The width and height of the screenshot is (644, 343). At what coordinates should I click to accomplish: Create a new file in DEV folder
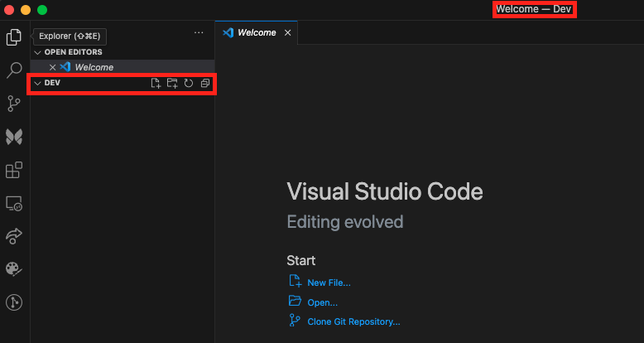156,83
